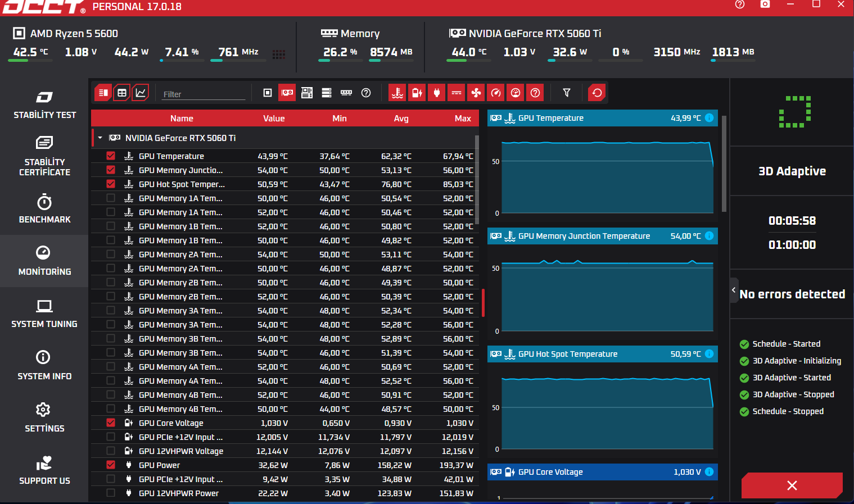This screenshot has height=504, width=854.
Task: Click the info icon on GPU Hot Spot graph
Action: tap(710, 353)
